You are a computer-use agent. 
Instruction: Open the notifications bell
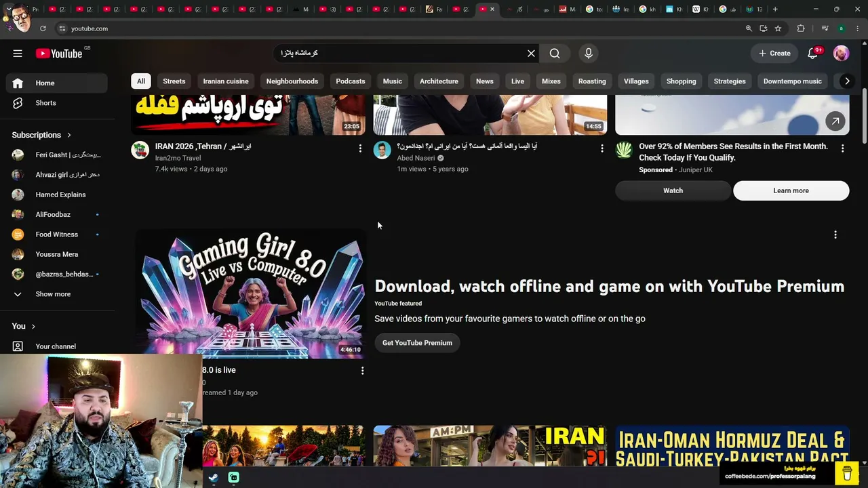pyautogui.click(x=812, y=54)
